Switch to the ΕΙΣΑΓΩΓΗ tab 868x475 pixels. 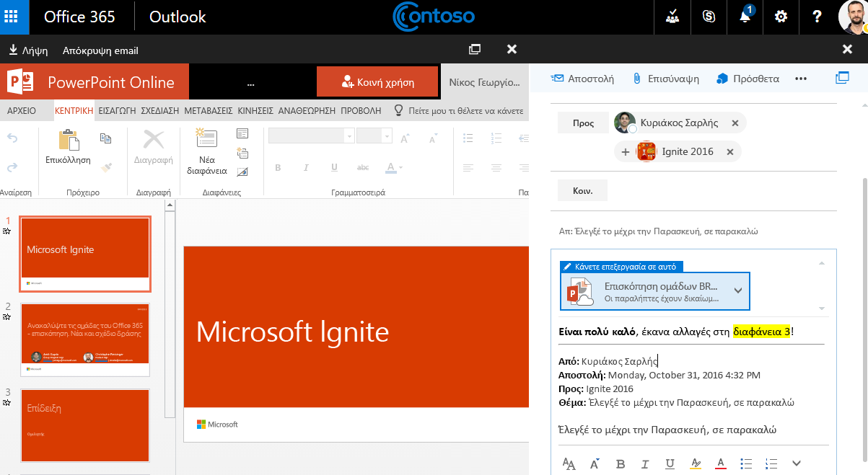click(x=117, y=111)
